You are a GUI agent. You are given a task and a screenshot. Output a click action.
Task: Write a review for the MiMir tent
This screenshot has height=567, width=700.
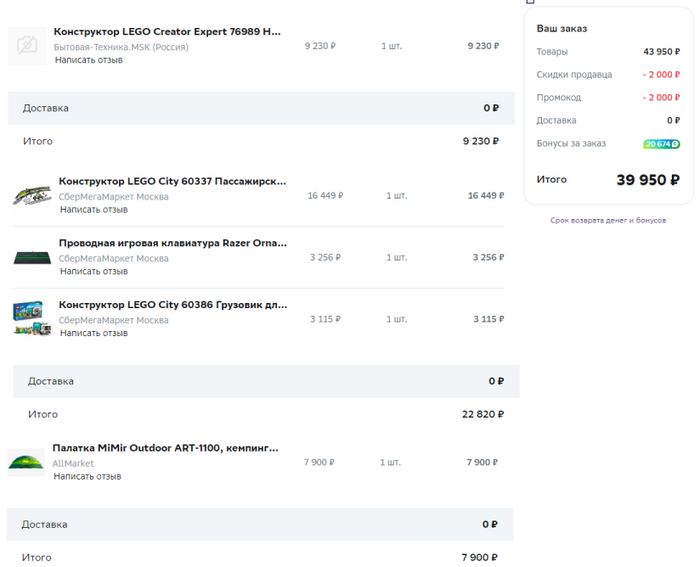coord(88,476)
